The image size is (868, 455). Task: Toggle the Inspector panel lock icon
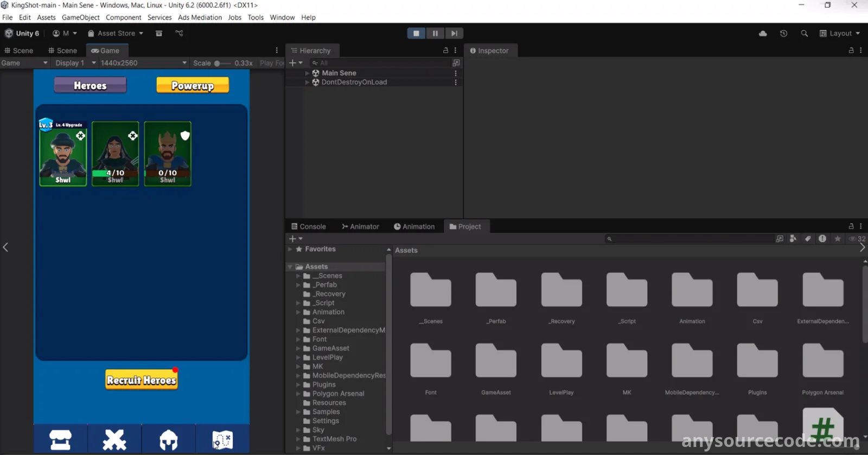(851, 50)
